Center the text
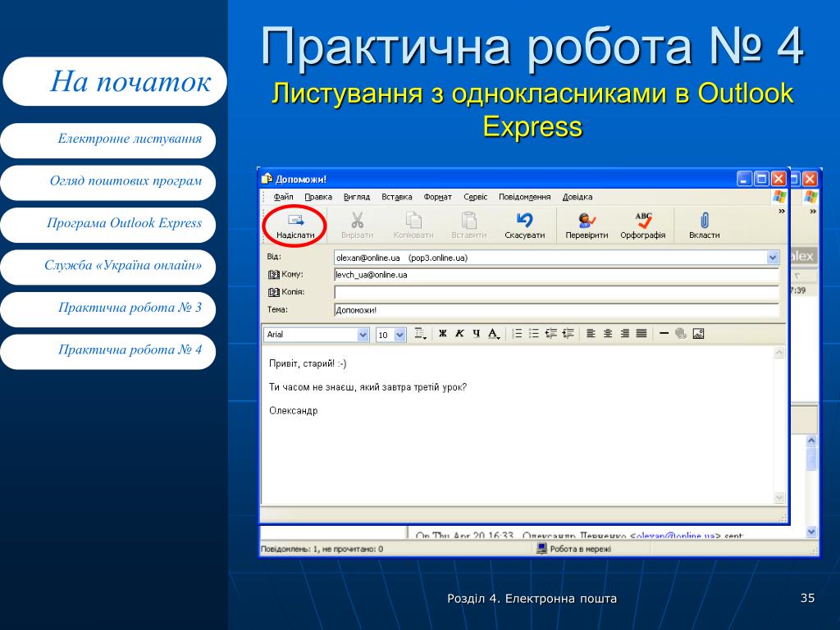The height and width of the screenshot is (630, 840). coord(608,334)
